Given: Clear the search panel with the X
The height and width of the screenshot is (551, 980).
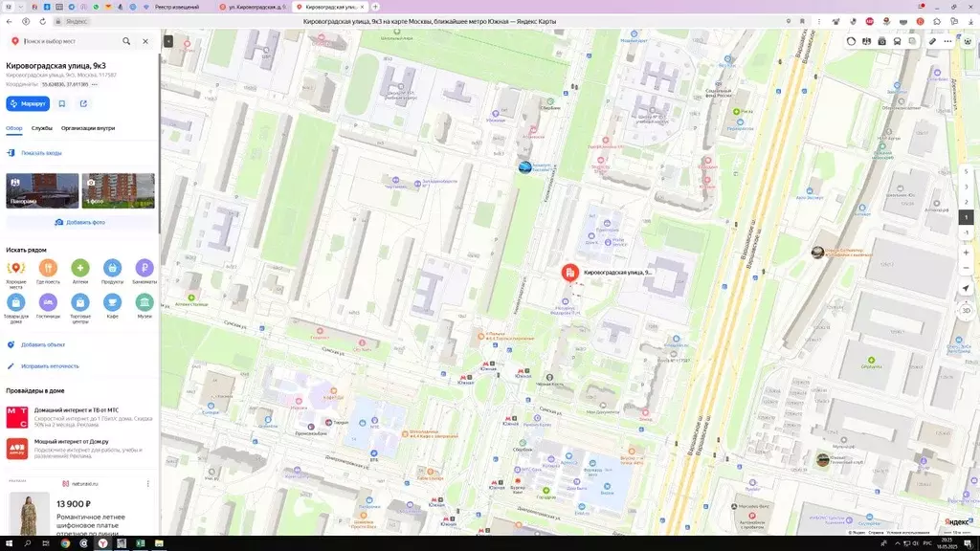Looking at the screenshot, I should (145, 41).
